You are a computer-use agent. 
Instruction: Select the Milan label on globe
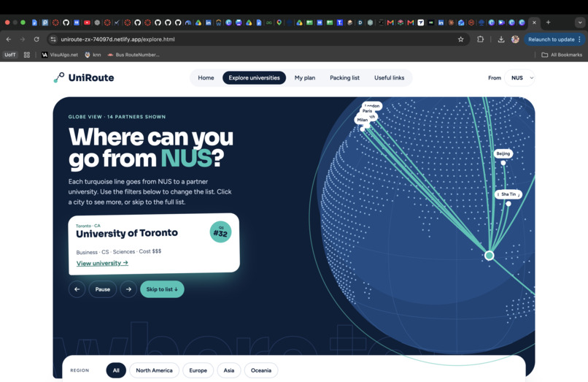coord(362,120)
